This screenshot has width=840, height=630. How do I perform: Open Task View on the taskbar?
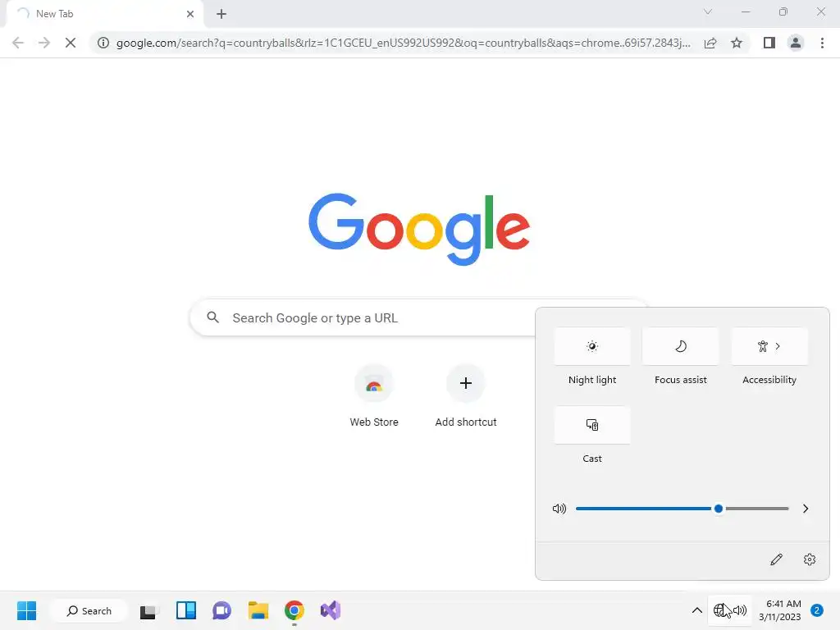click(x=149, y=610)
